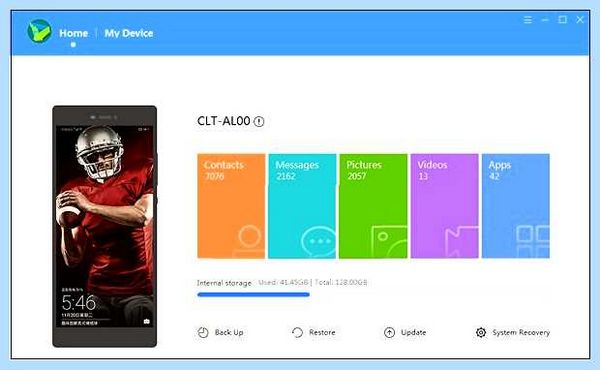Click the grid icon in Apps tile
600x370 pixels.
(x=533, y=241)
